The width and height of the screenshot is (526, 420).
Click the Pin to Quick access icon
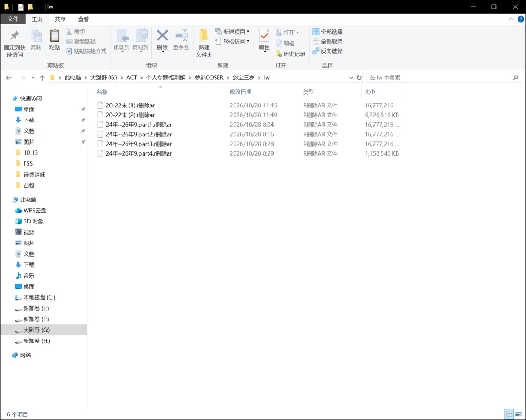(14, 36)
